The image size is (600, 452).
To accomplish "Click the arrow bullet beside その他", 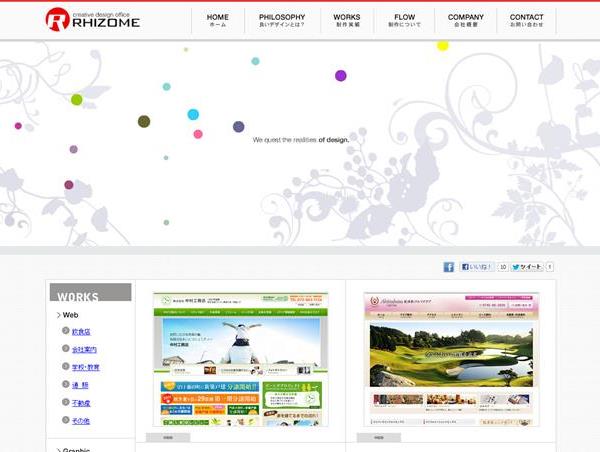I will coord(65,419).
